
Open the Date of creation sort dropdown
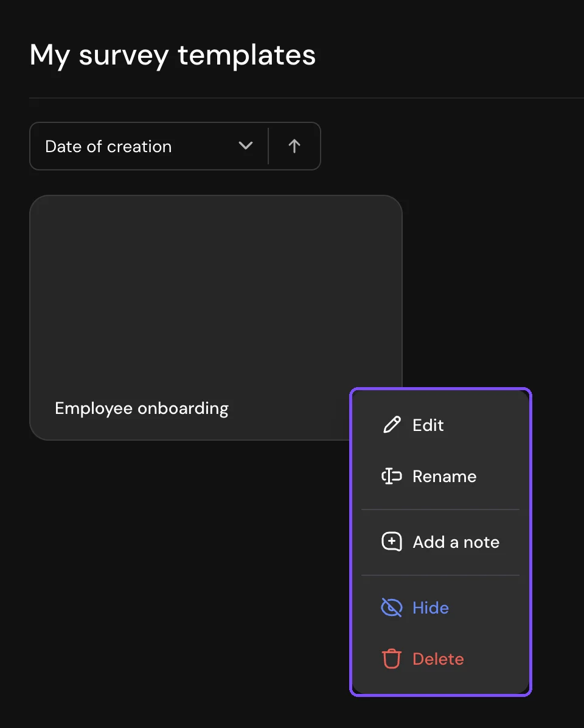coord(149,146)
